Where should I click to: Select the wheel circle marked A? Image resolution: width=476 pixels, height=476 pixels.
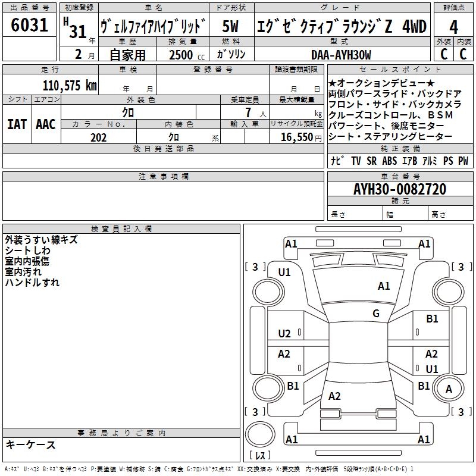[449, 389]
